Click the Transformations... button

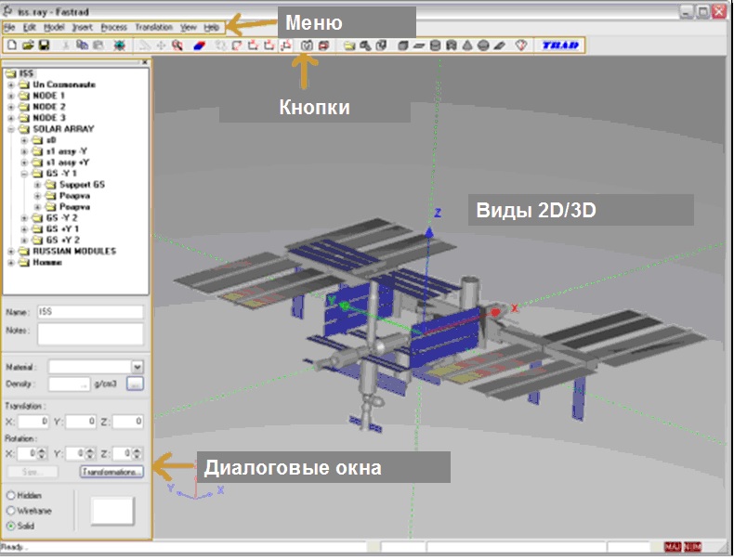coord(111,472)
